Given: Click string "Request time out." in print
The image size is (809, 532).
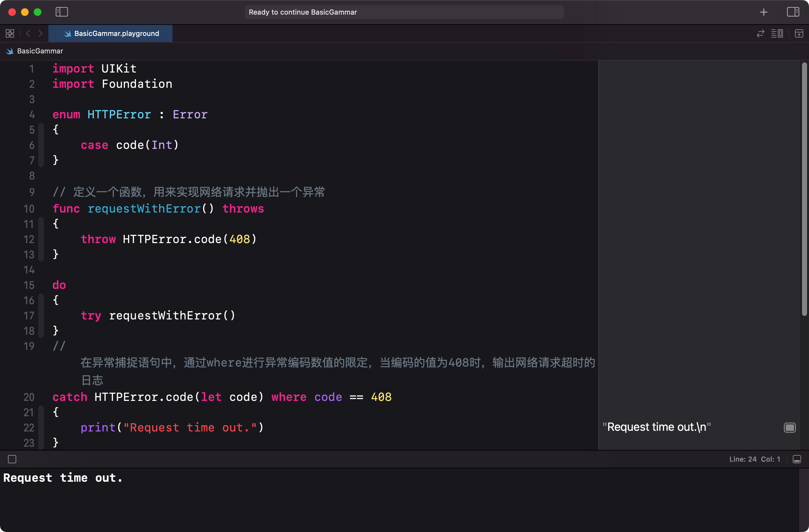Looking at the screenshot, I should pyautogui.click(x=190, y=427).
